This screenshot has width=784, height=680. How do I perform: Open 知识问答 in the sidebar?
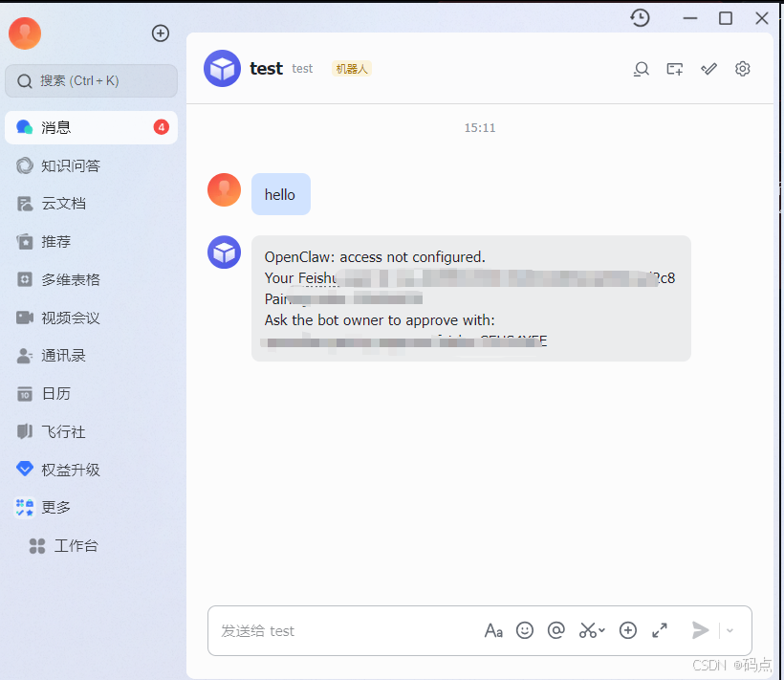[91, 165]
